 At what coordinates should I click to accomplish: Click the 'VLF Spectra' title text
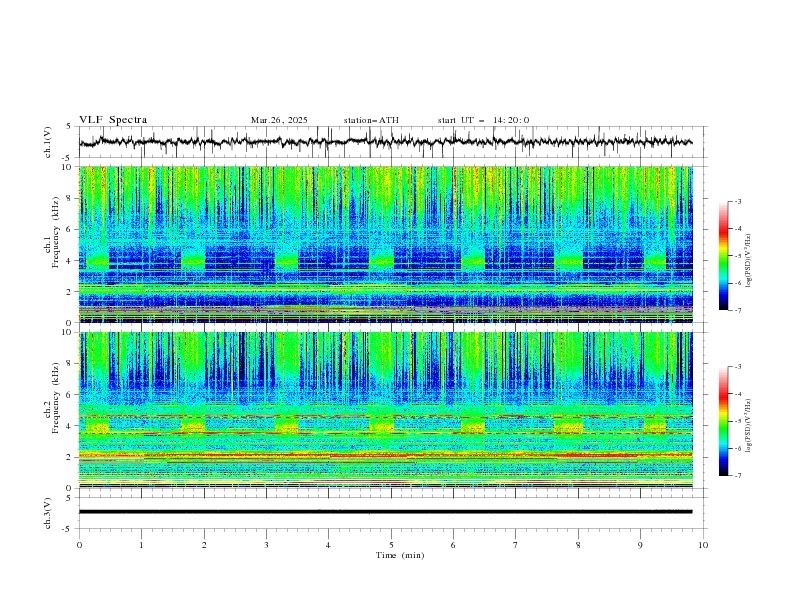pyautogui.click(x=113, y=120)
